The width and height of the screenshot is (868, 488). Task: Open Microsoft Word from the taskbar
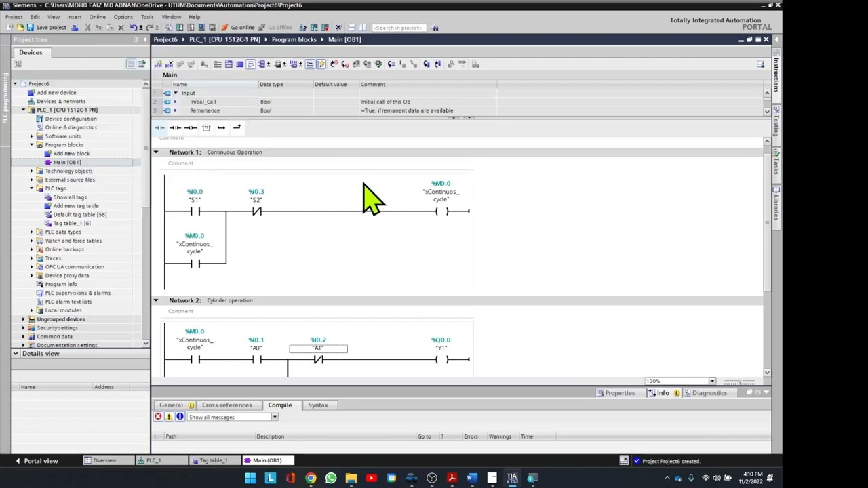pyautogui.click(x=472, y=479)
